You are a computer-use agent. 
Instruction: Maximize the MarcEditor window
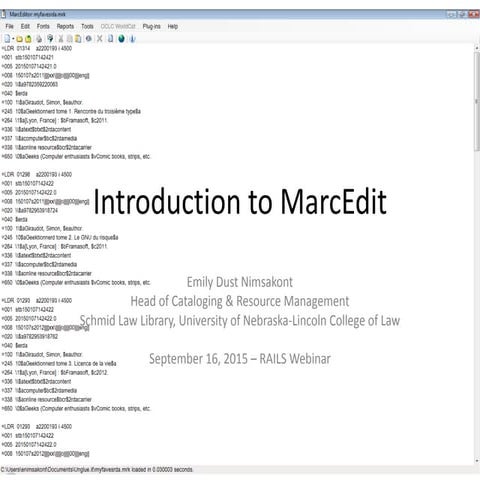click(x=462, y=14)
